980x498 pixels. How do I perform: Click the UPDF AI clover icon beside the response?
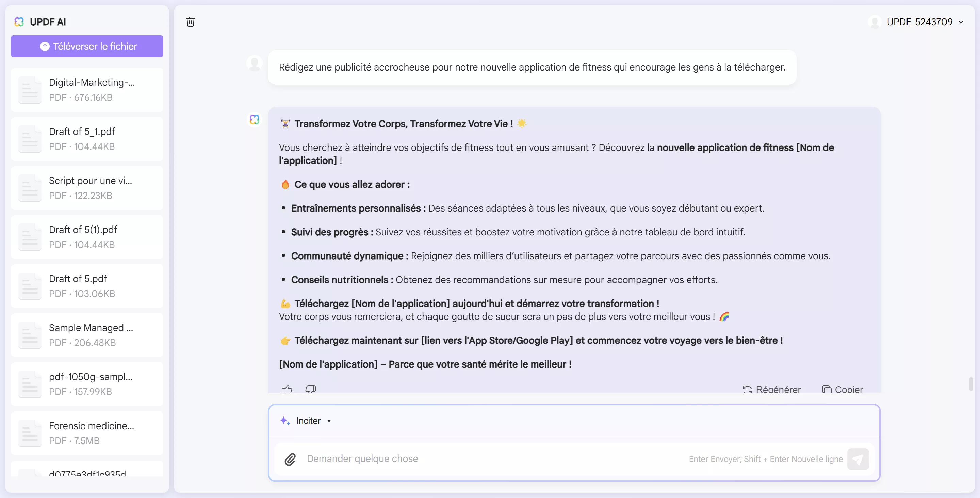(254, 119)
